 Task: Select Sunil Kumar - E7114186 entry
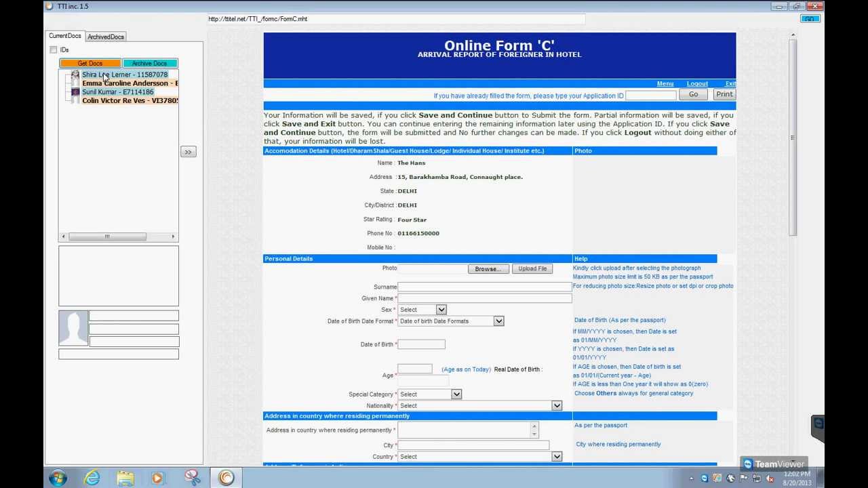[118, 92]
